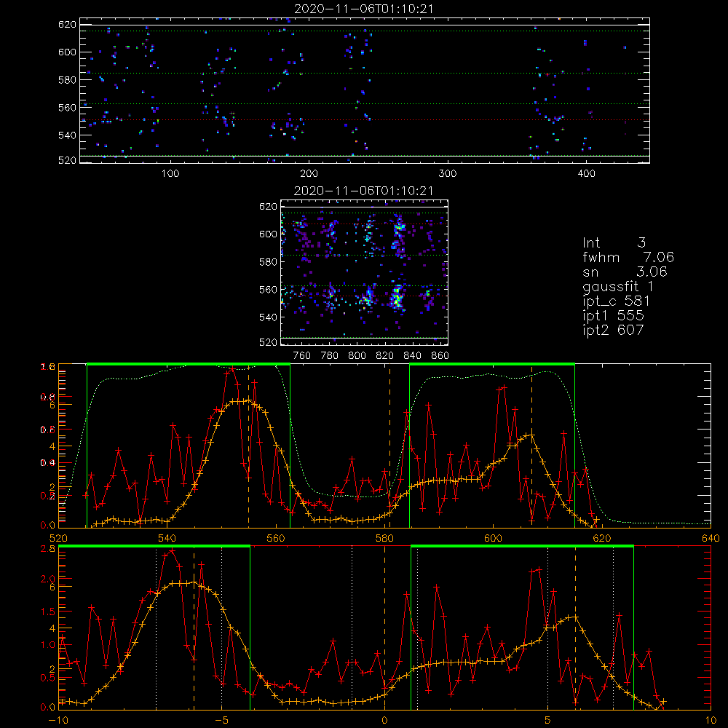Click x-axis label 760 on middle image

302,356
